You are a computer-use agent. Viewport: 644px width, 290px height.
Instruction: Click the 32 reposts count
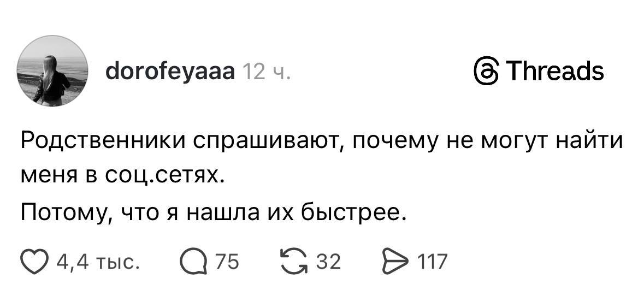coord(329,263)
